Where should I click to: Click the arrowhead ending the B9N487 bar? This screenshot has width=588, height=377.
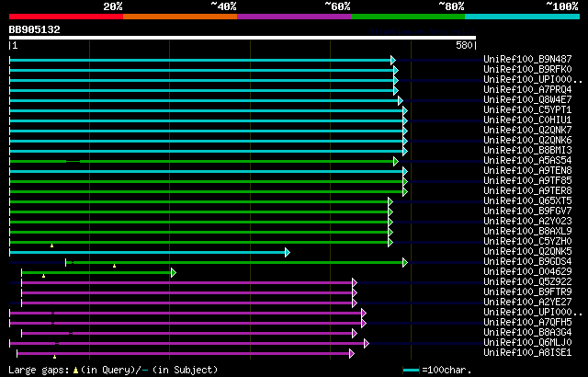tap(392, 60)
